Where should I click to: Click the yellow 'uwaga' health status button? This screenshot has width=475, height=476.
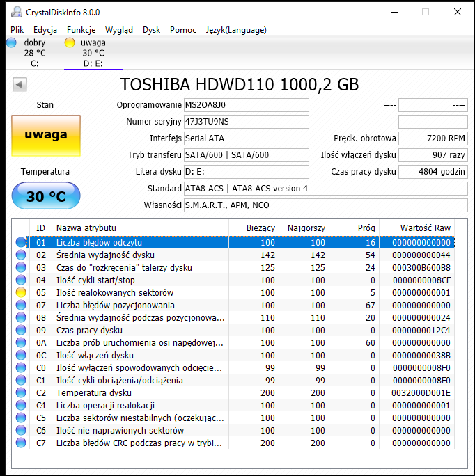46,136
